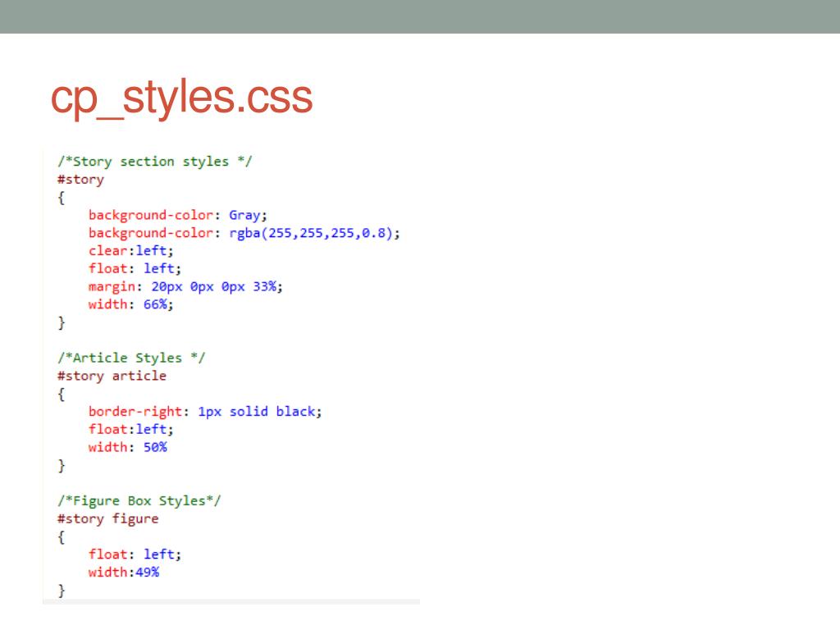Click the #story figure selector
Image resolution: width=840 pixels, height=630 pixels.
[x=108, y=519]
